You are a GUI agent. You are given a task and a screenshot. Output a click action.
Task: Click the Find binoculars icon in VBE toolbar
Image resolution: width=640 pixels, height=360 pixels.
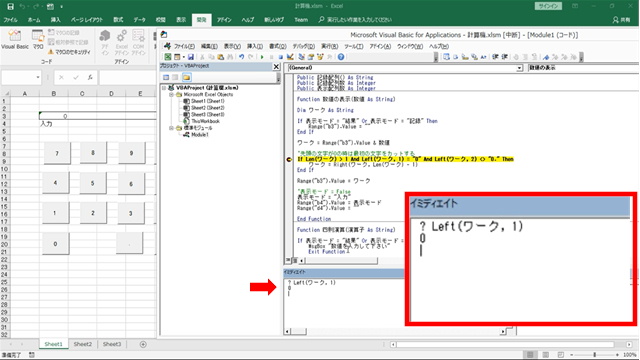230,57
